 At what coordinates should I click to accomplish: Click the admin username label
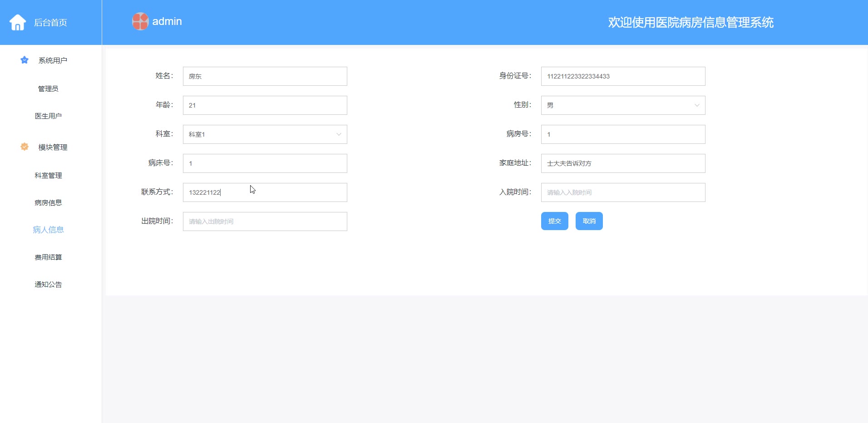click(167, 21)
